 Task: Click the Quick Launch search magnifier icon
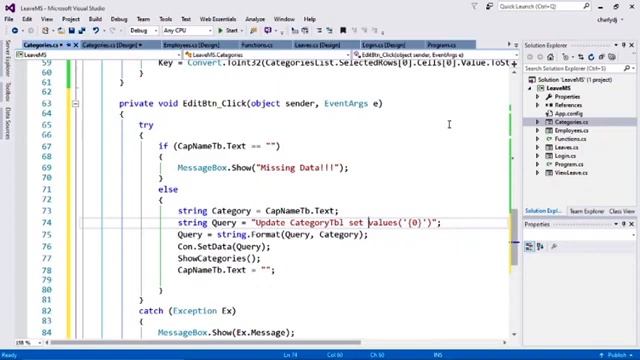pyautogui.click(x=586, y=7)
